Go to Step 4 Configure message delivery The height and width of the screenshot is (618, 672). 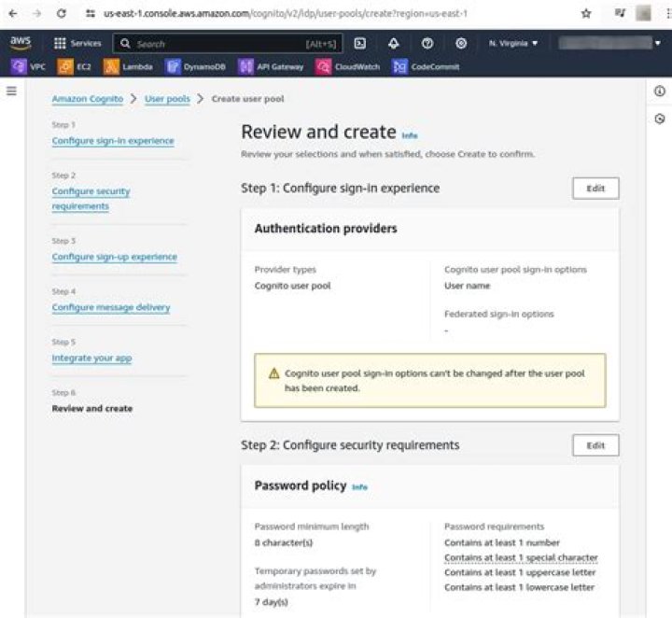point(110,307)
